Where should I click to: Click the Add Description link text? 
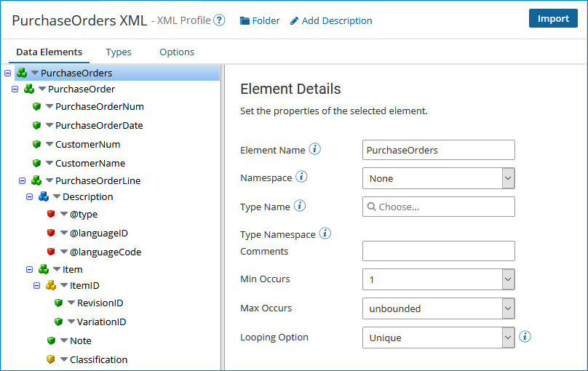pos(337,20)
